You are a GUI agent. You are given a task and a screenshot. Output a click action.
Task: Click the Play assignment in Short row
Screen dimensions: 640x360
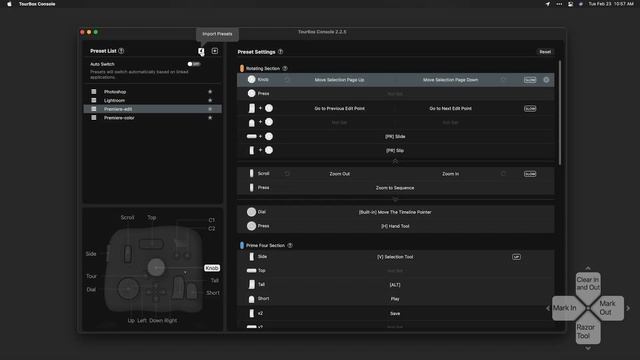(x=395, y=299)
